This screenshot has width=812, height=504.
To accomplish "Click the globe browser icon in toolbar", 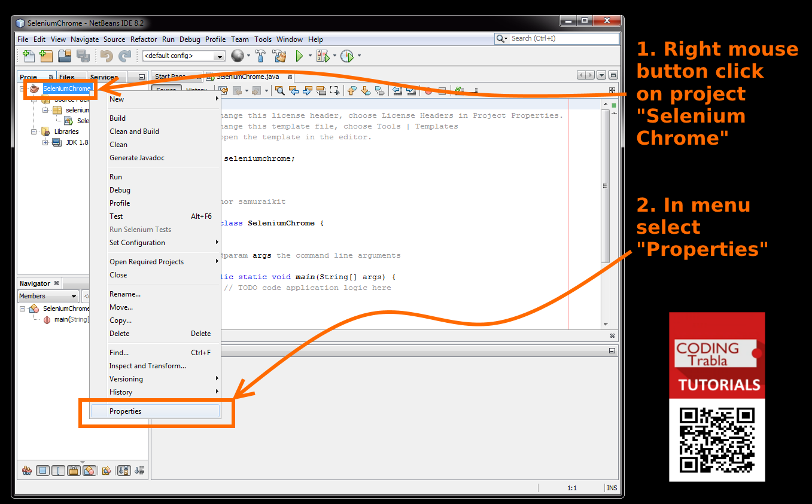I will tap(238, 56).
